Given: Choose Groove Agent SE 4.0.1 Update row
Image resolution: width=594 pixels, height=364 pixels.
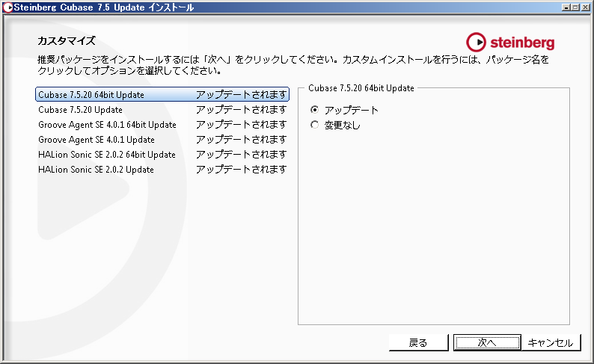Looking at the screenshot, I should pyautogui.click(x=162, y=140).
